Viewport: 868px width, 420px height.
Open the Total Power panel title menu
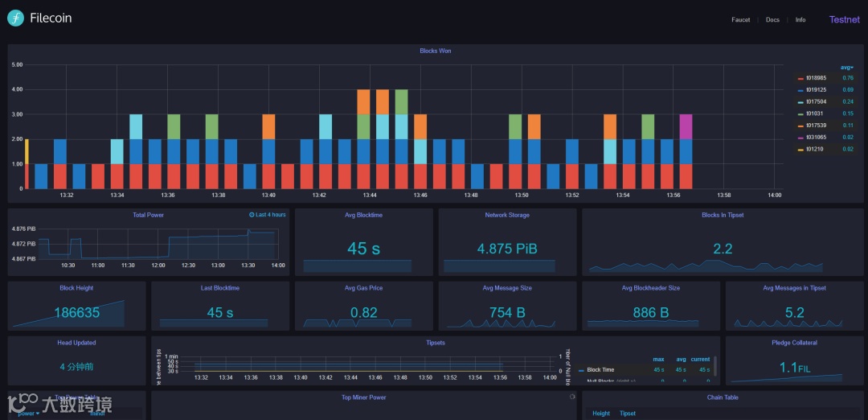[x=149, y=215]
